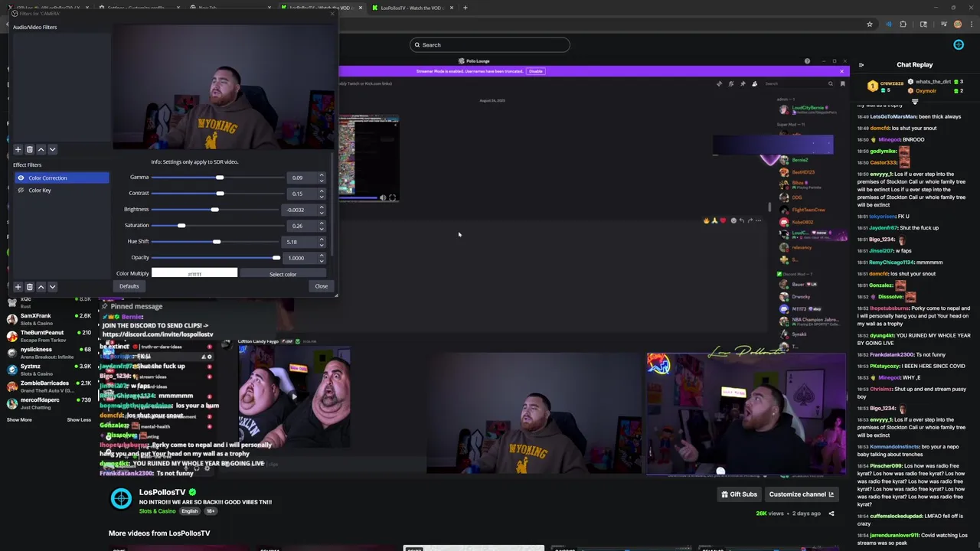The height and width of the screenshot is (551, 980).
Task: Decrease the Contrast value with its down stepper
Action: [x=322, y=196]
